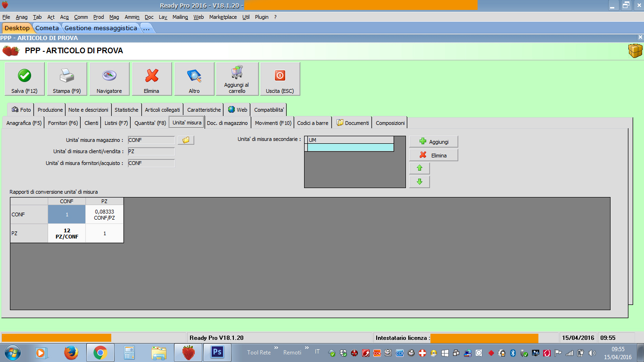Viewport: 644px width, 362px height.
Task: Print using the Stampa (F9) printer button
Action: 67,79
